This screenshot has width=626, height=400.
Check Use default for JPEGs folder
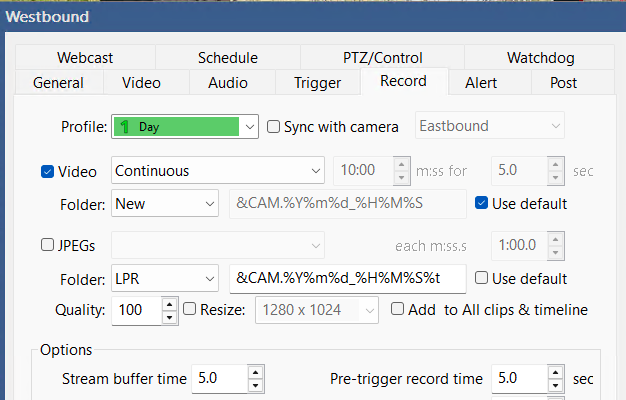click(x=482, y=278)
